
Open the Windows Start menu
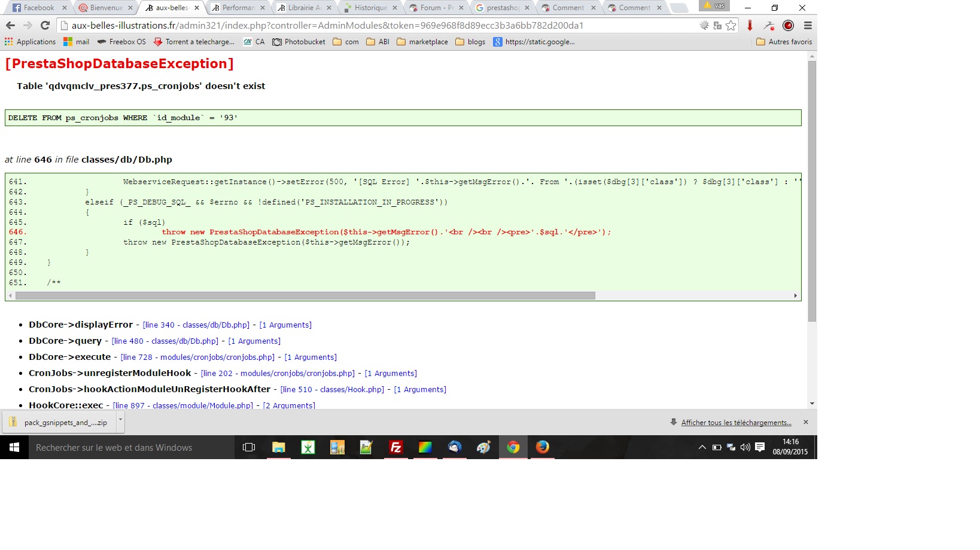tap(14, 447)
